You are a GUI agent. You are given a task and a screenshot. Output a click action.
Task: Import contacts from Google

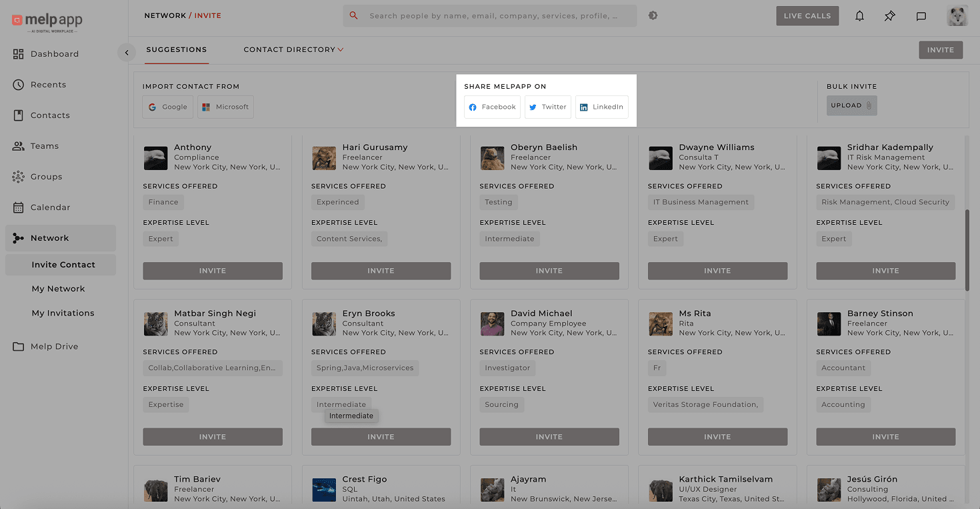tap(167, 107)
